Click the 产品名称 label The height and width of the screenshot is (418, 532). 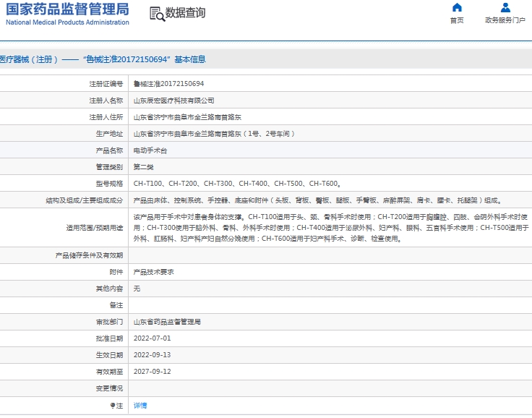[x=109, y=150]
